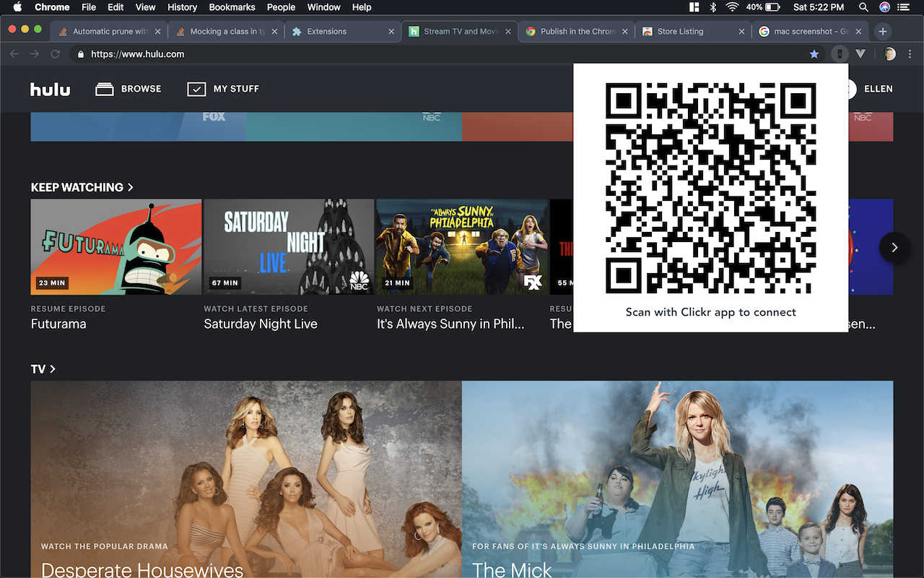Open the Help menu
Screen dimensions: 924x578
(362, 7)
